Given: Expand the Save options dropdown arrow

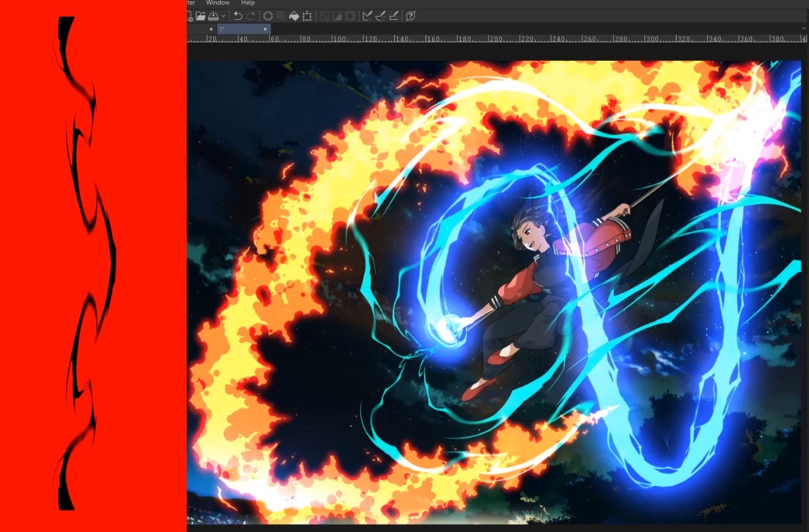Looking at the screenshot, I should [x=223, y=16].
